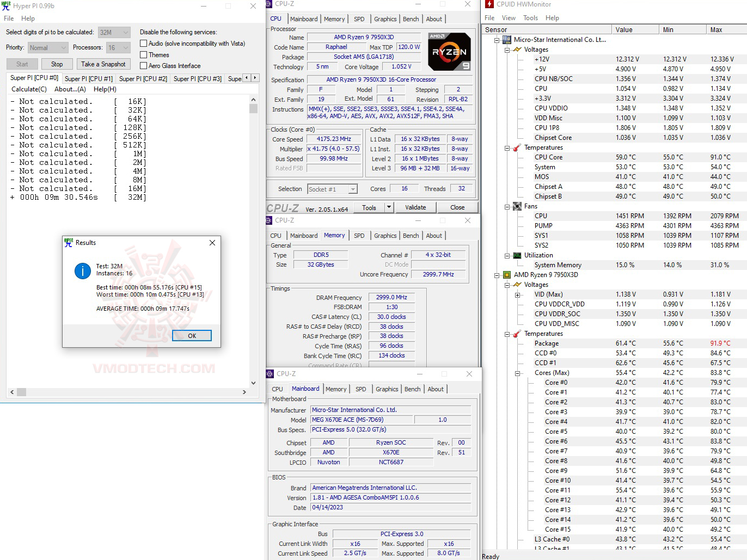
Task: Open SPD tab in CPU-Z Memory window
Action: (x=359, y=236)
